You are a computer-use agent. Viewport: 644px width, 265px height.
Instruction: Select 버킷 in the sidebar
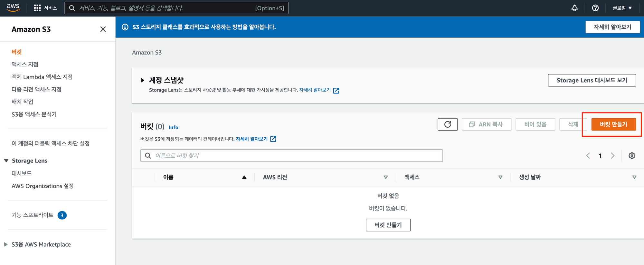(16, 52)
